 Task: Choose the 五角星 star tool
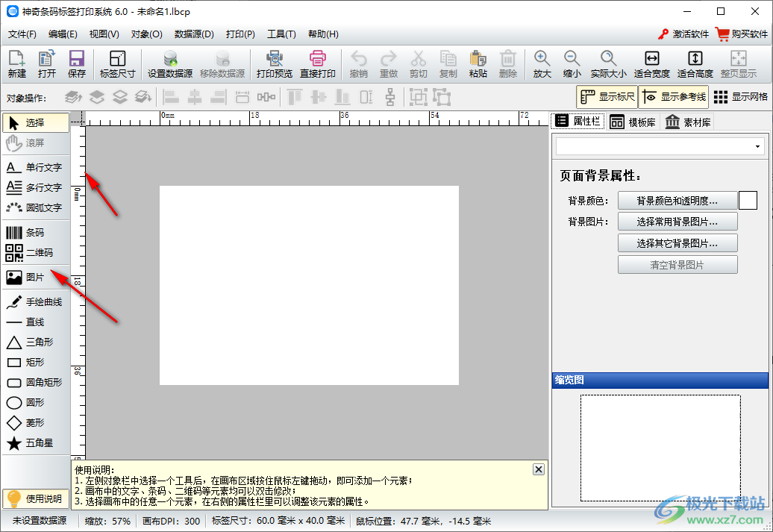pyautogui.click(x=36, y=444)
